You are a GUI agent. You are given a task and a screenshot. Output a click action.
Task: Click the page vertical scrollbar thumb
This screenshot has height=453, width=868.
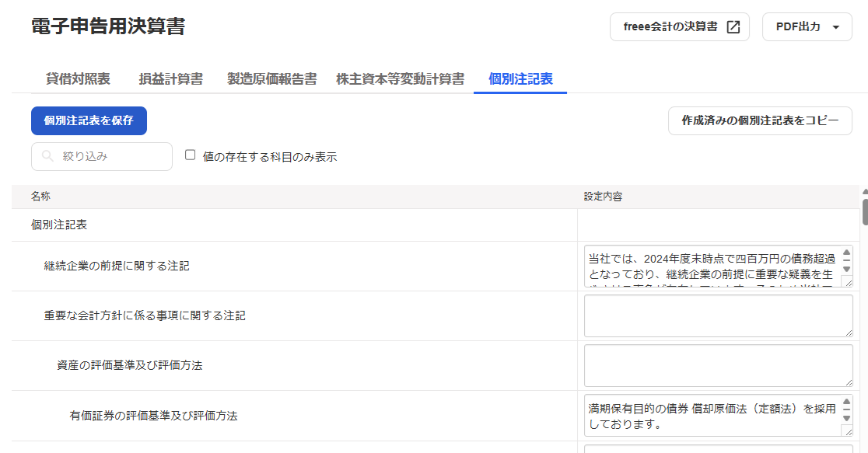(x=865, y=212)
